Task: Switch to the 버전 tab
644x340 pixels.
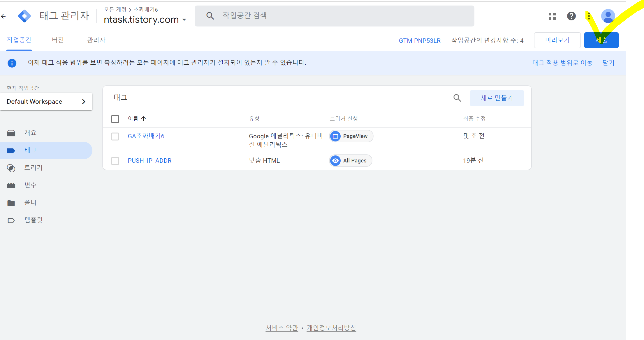Action: click(x=58, y=40)
